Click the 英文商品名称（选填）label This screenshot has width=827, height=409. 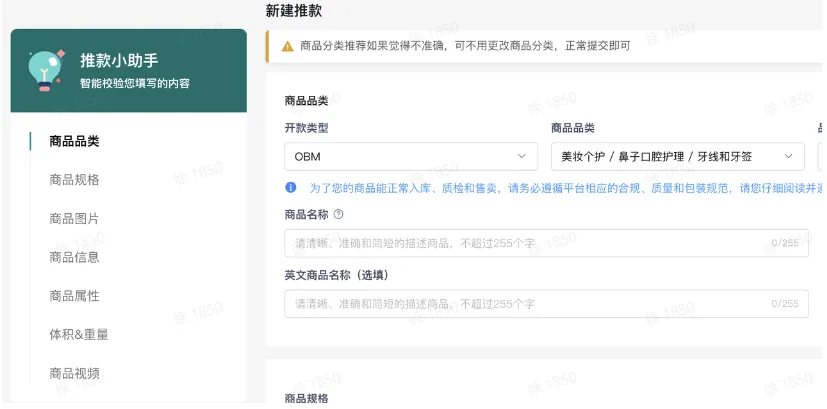coord(336,275)
